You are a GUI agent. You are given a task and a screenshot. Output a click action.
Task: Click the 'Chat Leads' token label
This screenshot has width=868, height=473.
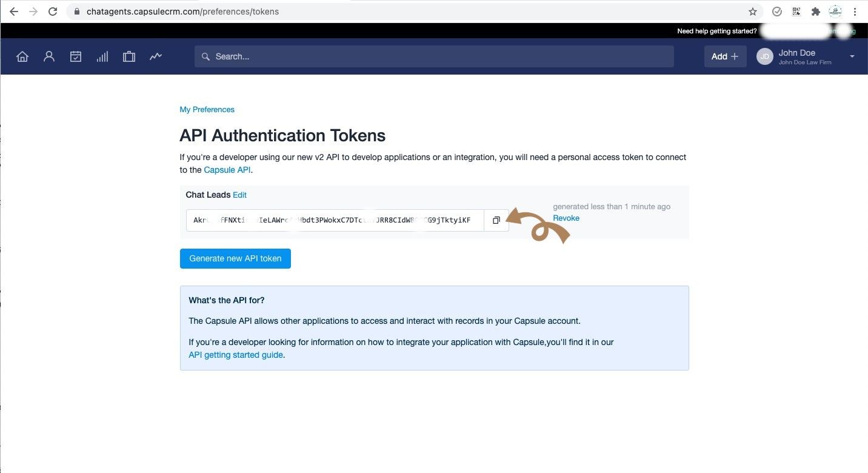coord(208,195)
